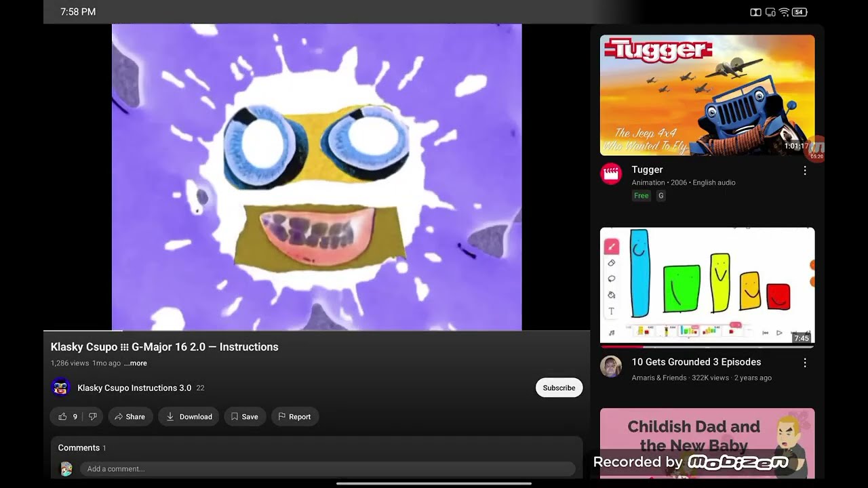This screenshot has width=868, height=488.
Task: Click the Amaris & Friends 322K views text
Action: [x=701, y=378]
